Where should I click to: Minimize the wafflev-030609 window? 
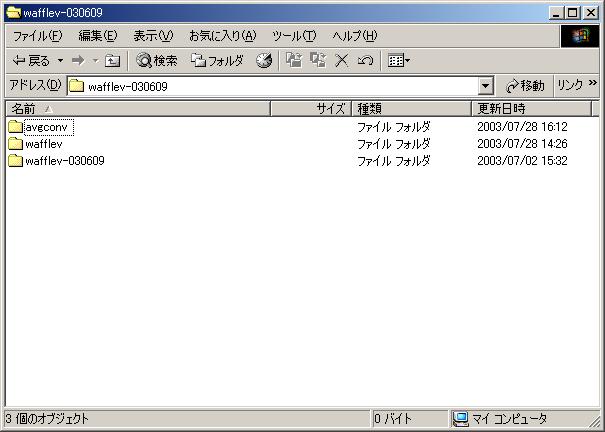[x=556, y=13]
